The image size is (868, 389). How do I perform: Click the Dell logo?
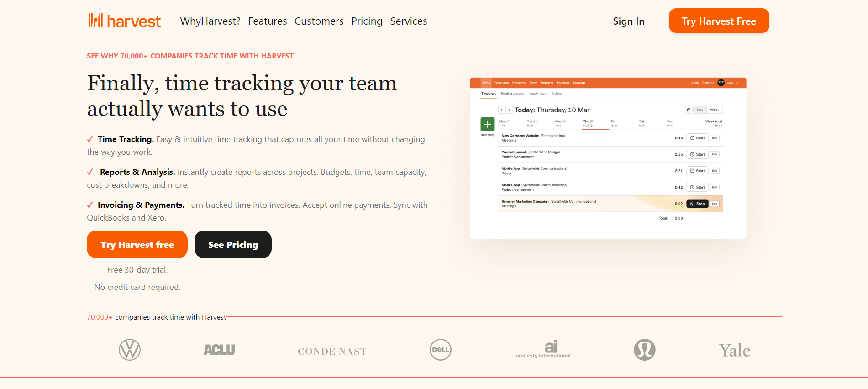(x=441, y=350)
